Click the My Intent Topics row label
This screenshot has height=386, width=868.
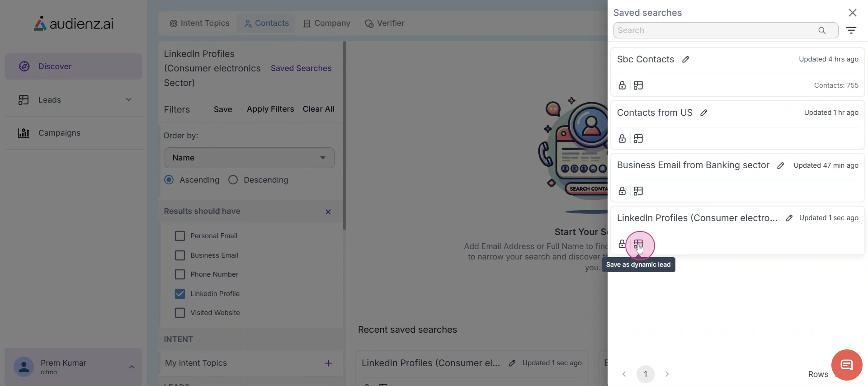pos(196,363)
